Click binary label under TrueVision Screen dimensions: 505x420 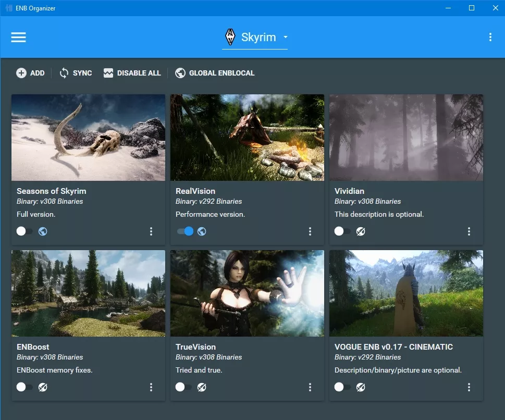[x=208, y=357]
